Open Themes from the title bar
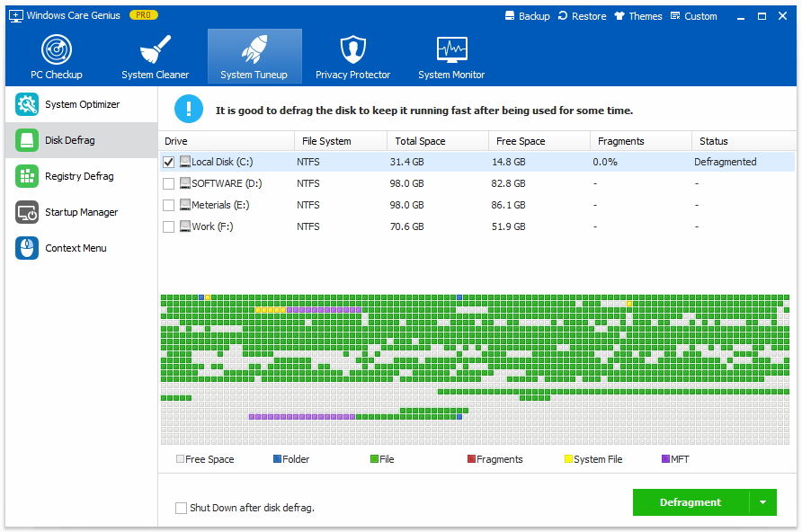Screen dimensions: 802x532 (x=646, y=16)
